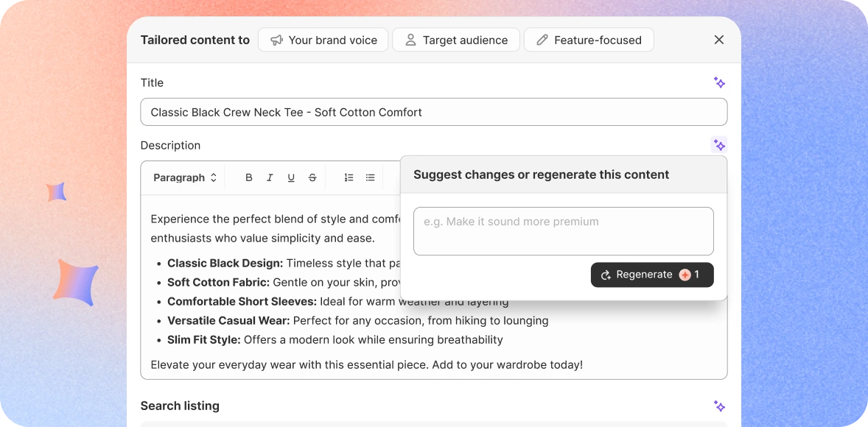
Task: Toggle bold formatting in the editor toolbar
Action: coord(249,177)
